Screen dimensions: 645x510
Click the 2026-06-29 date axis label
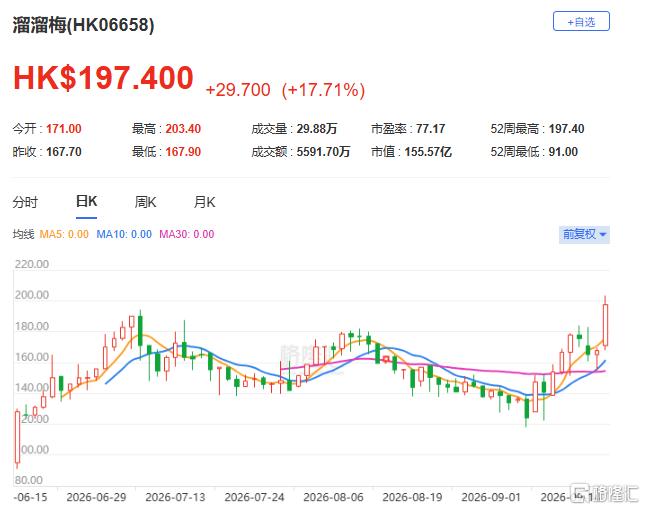pos(96,497)
